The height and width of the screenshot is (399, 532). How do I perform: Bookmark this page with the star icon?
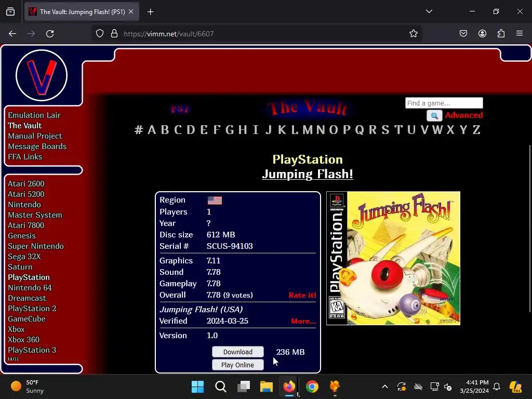(x=413, y=34)
